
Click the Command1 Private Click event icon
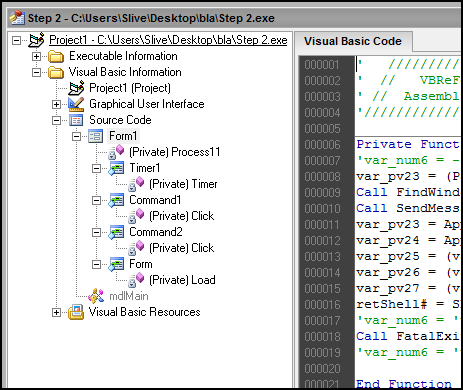(136, 216)
